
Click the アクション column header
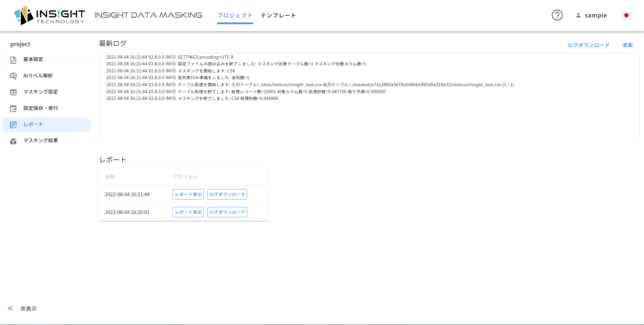pyautogui.click(x=185, y=177)
